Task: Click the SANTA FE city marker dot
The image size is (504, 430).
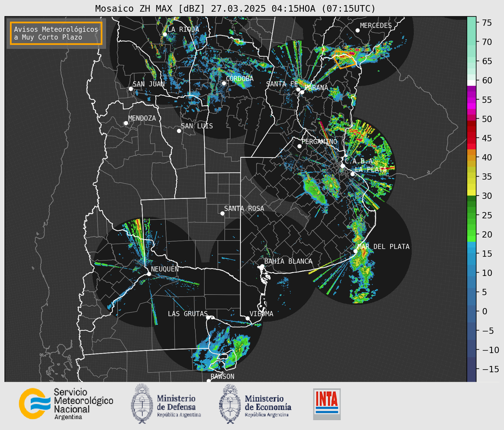Action: pyautogui.click(x=298, y=89)
